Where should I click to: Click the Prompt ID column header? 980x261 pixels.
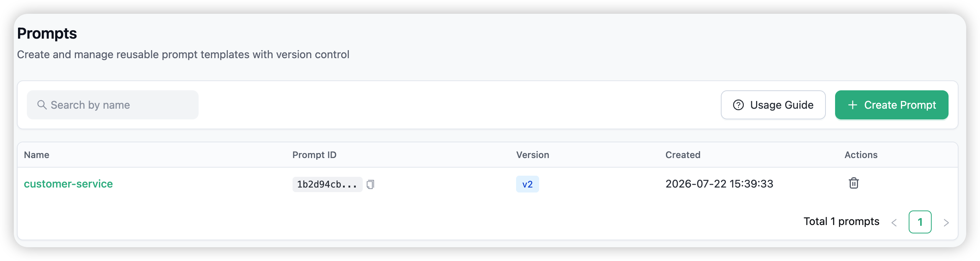(314, 155)
